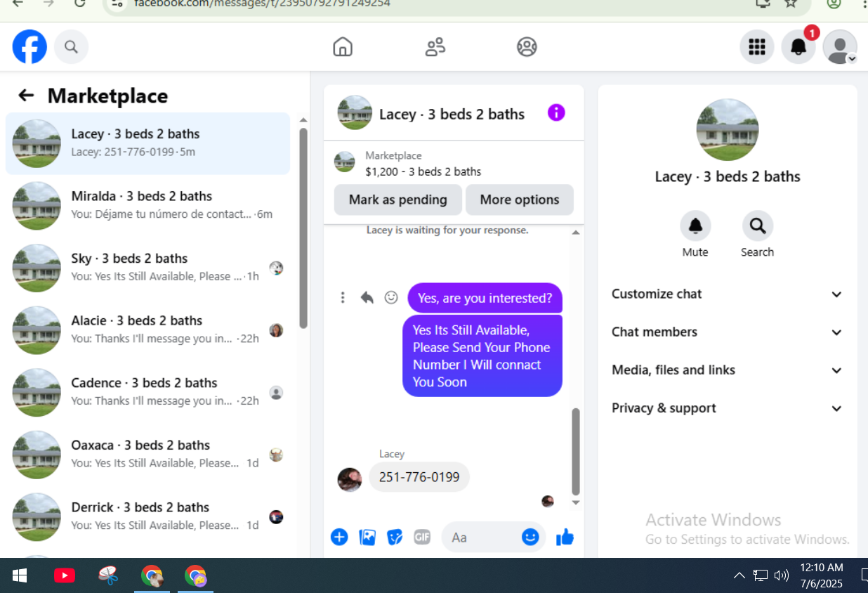
Task: Open the account profile avatar menu
Action: pyautogui.click(x=840, y=47)
